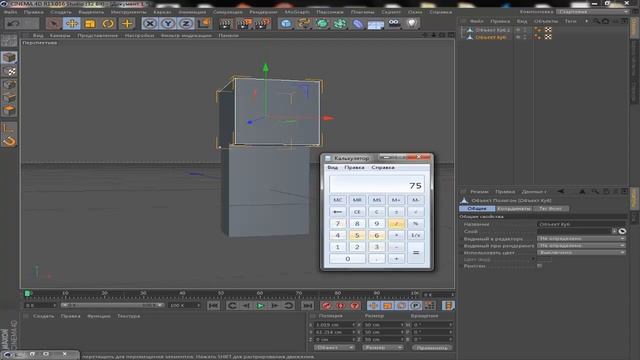Click the orange Polygons mode icon
This screenshot has height=360, width=640.
click(x=9, y=110)
